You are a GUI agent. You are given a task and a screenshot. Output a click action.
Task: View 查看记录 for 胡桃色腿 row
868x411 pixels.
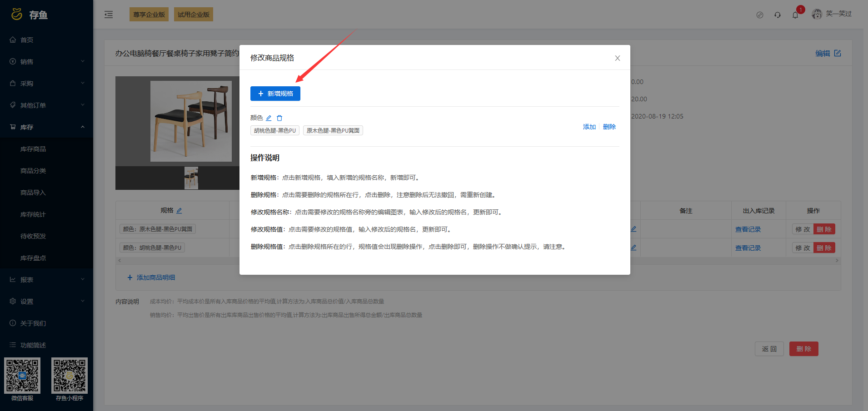coord(748,248)
